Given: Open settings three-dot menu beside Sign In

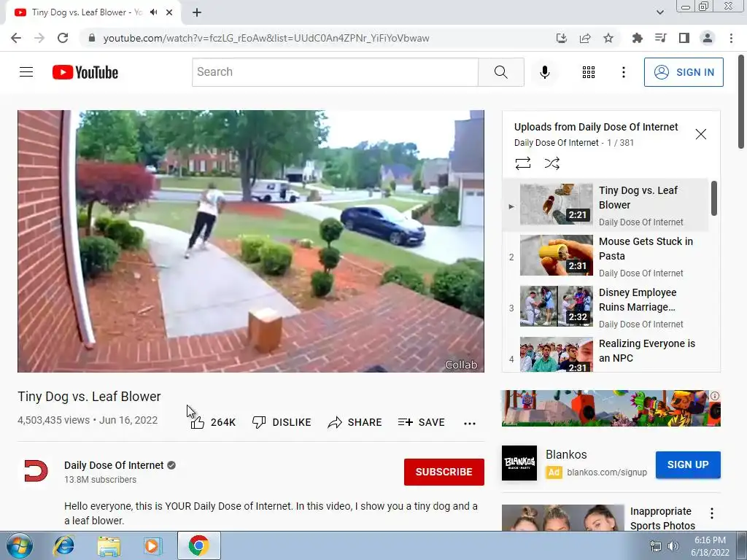Looking at the screenshot, I should tap(623, 72).
